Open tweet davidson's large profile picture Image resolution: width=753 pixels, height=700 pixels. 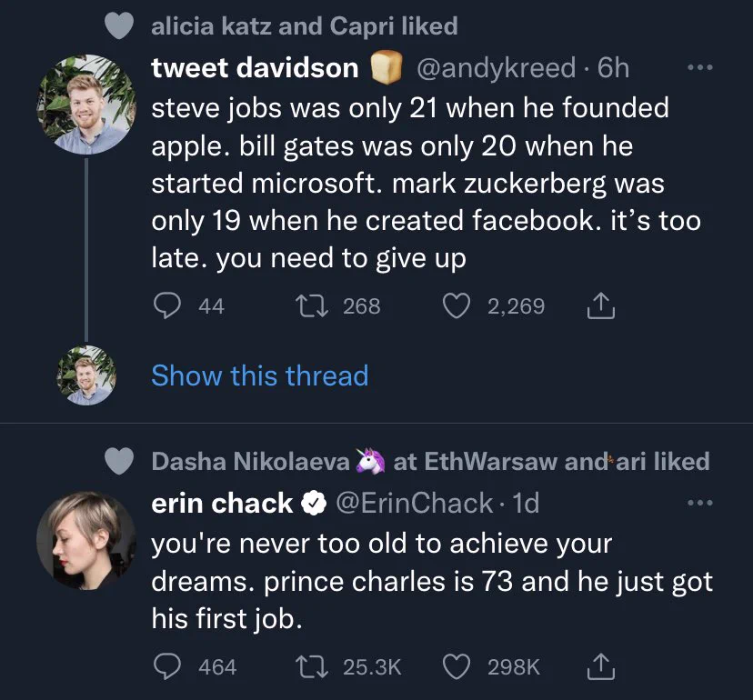click(x=86, y=105)
